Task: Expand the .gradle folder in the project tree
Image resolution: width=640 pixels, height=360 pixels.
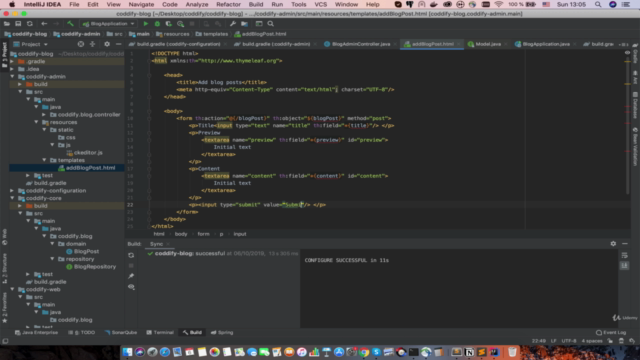Action: click(12, 61)
